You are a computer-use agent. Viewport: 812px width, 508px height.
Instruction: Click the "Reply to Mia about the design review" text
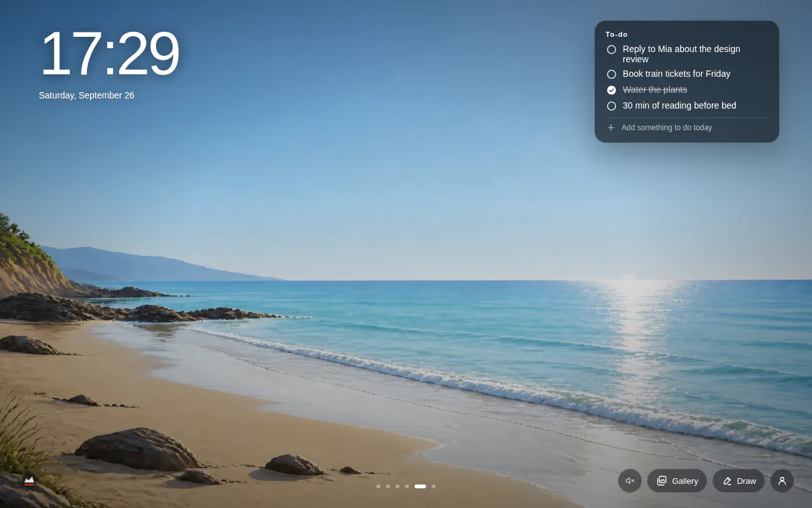(x=681, y=54)
